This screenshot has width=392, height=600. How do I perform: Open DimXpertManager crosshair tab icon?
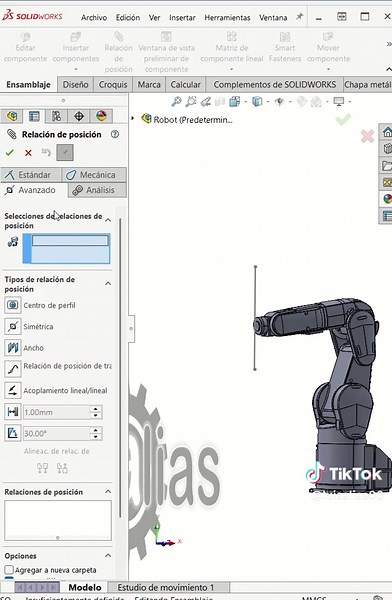tap(79, 116)
